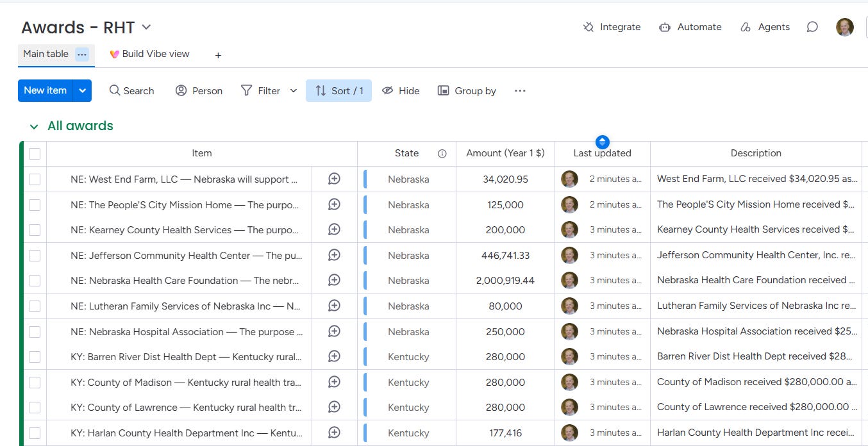Select the West End Farm row checkbox

coord(35,179)
